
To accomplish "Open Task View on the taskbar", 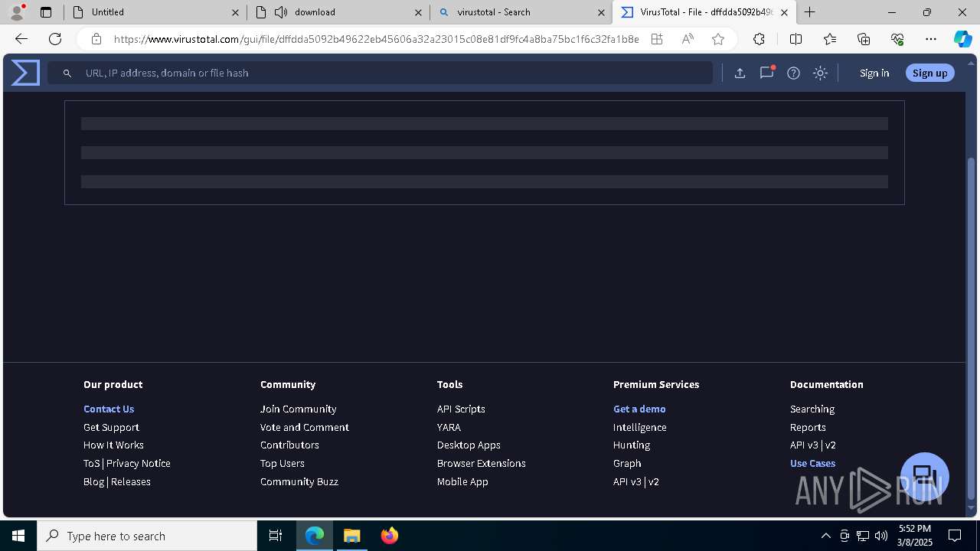I will coord(276,536).
